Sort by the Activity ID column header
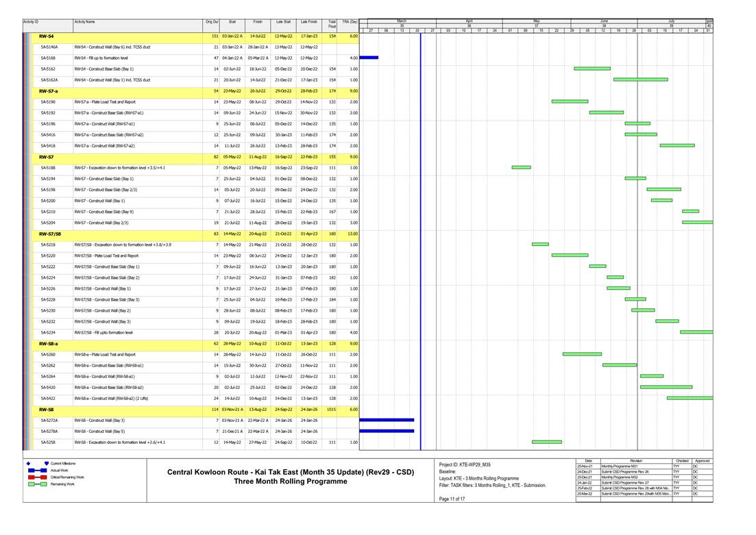The height and width of the screenshot is (535, 756). [x=31, y=23]
